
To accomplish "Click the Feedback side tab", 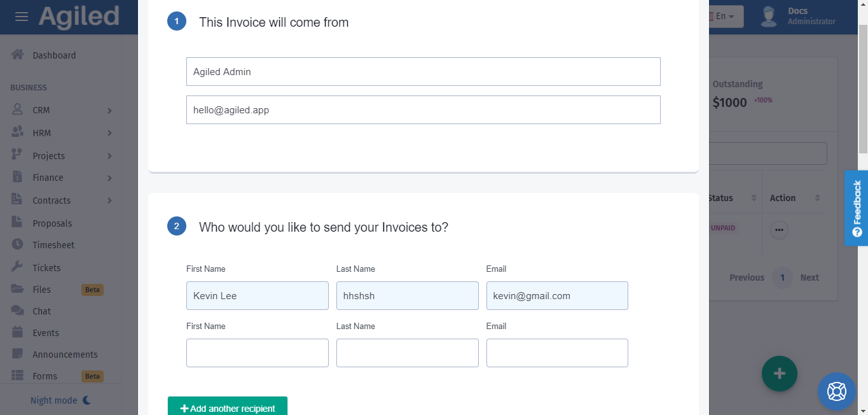I will [x=857, y=207].
